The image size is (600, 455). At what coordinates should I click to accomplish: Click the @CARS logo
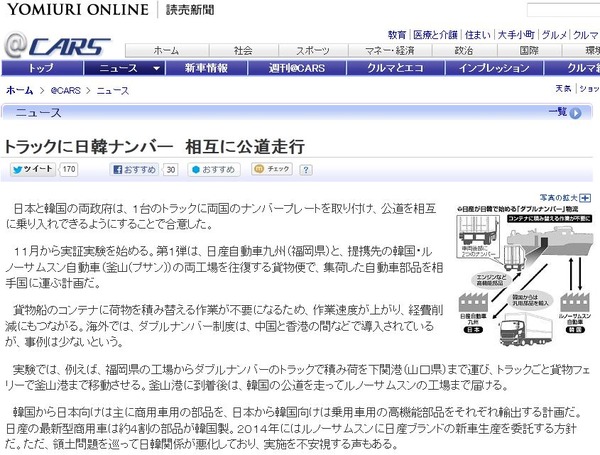click(x=57, y=47)
